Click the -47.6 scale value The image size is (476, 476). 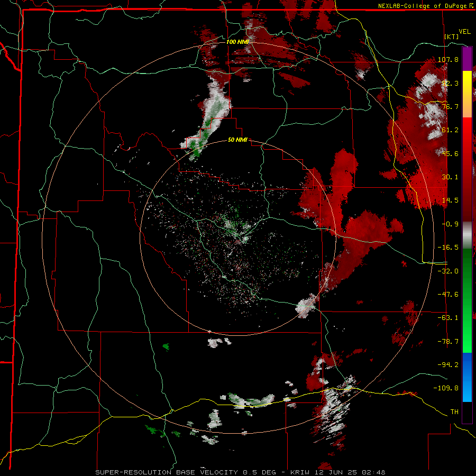click(x=448, y=295)
